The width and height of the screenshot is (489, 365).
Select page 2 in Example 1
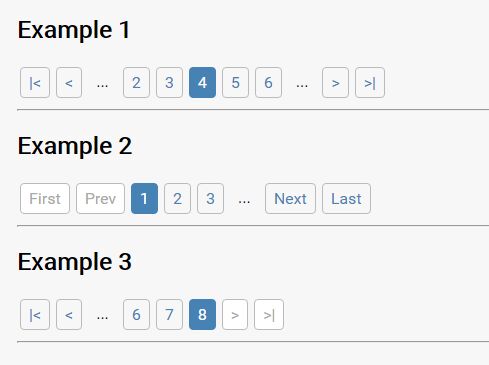click(136, 83)
